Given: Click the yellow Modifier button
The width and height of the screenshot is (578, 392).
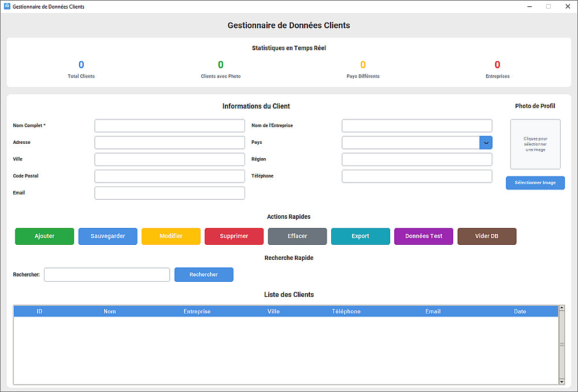Looking at the screenshot, I should coord(171,236).
